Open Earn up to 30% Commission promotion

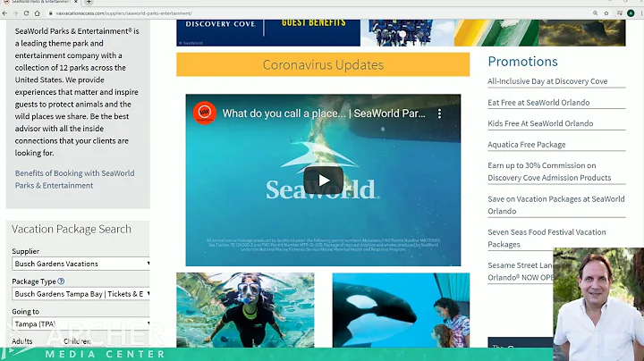549,172
